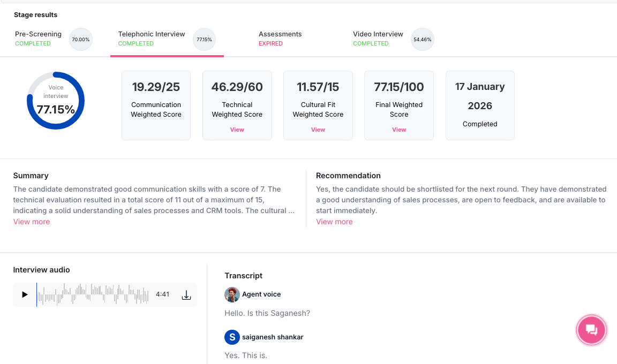617x364 pixels.
Task: Click the Telephonic Interview 77.15% badge
Action: click(204, 39)
